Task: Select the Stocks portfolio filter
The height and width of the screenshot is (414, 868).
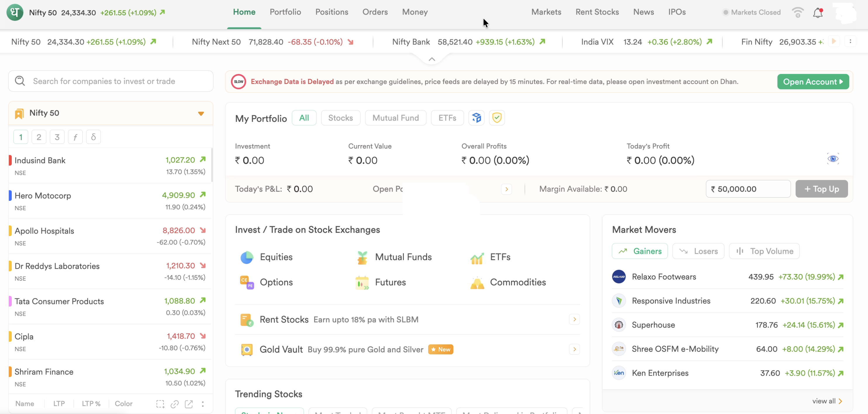Action: (x=341, y=118)
